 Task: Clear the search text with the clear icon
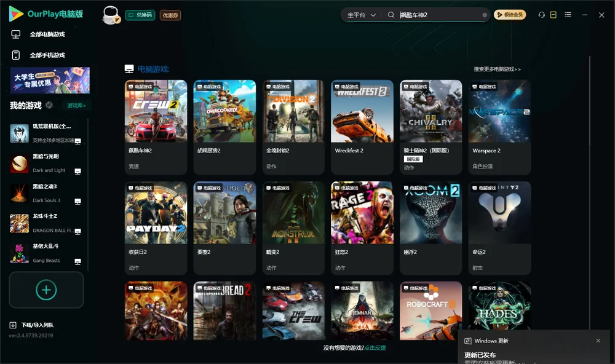click(485, 15)
